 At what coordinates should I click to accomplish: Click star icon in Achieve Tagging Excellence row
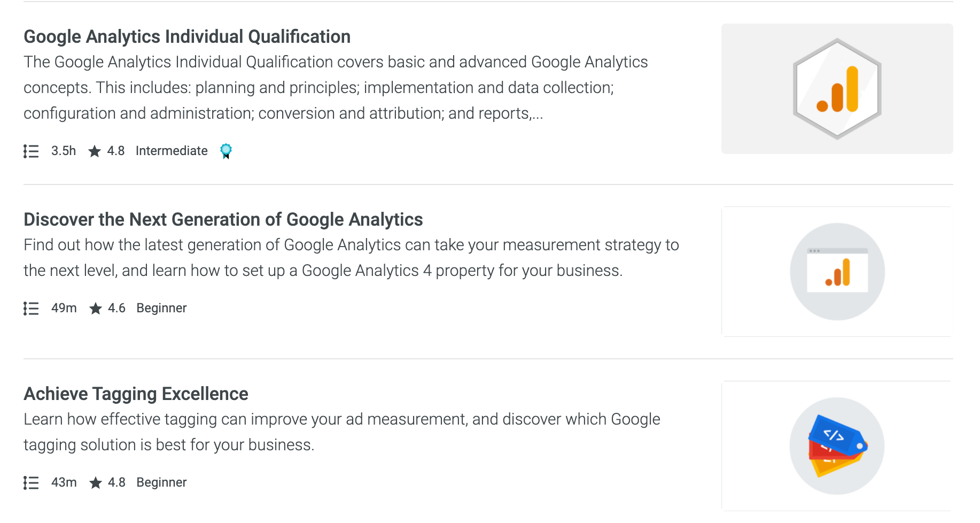pyautogui.click(x=96, y=483)
